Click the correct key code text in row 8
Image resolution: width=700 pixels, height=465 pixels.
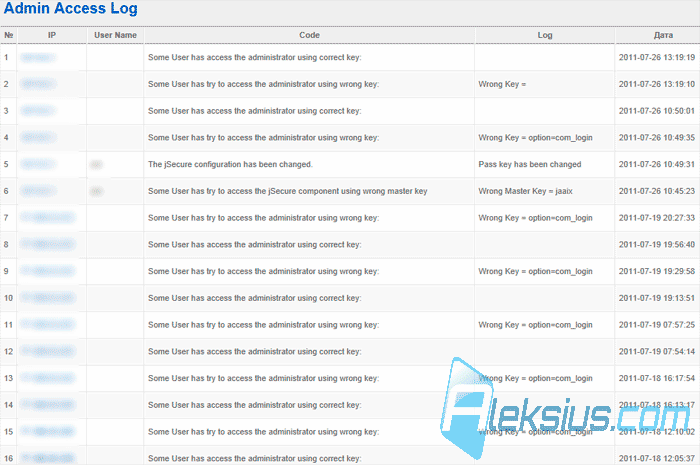tap(254, 245)
